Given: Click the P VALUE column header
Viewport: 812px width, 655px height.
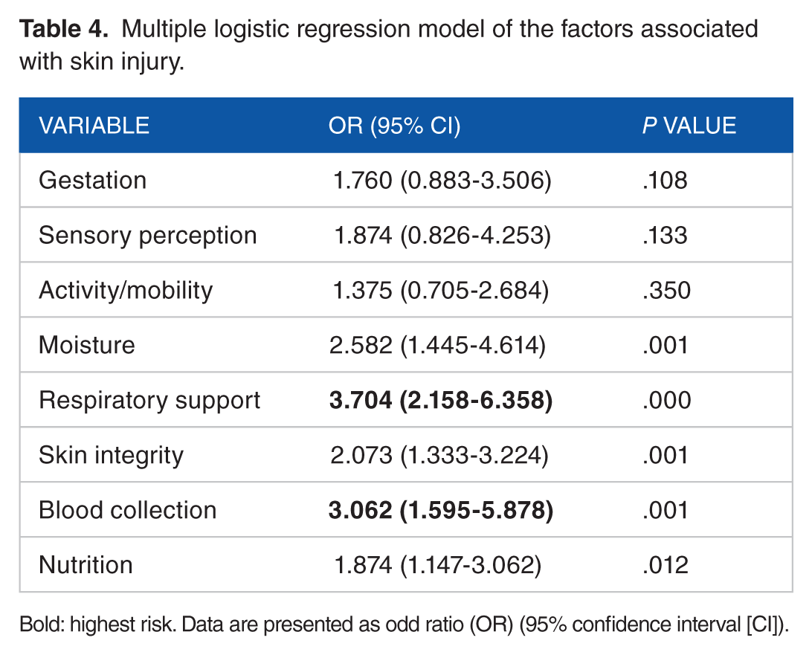Looking at the screenshot, I should click(x=689, y=126).
